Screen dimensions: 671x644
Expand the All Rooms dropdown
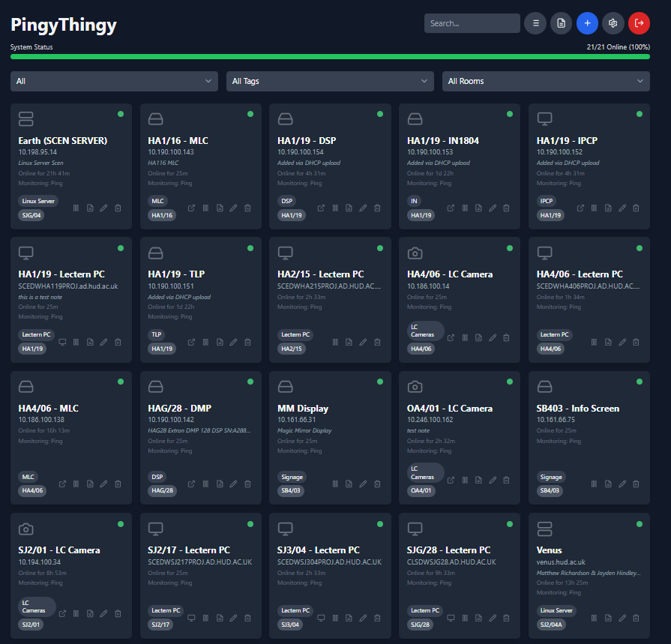pos(546,81)
